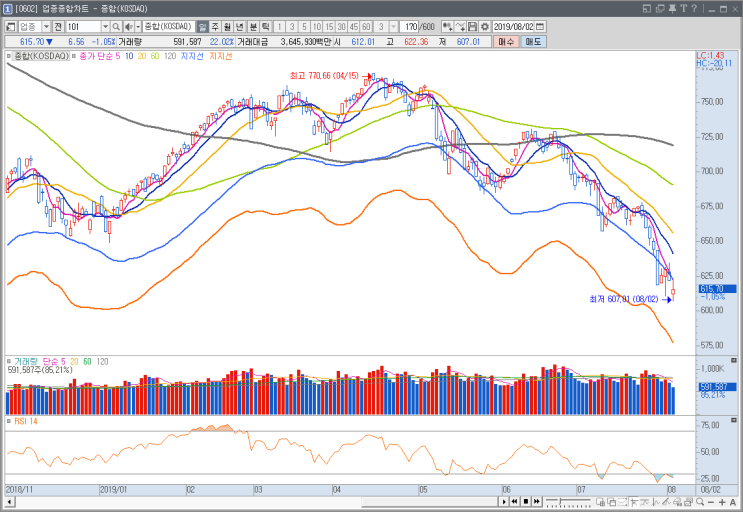
Task: Adjust the replay speed slider
Action: 568,502
